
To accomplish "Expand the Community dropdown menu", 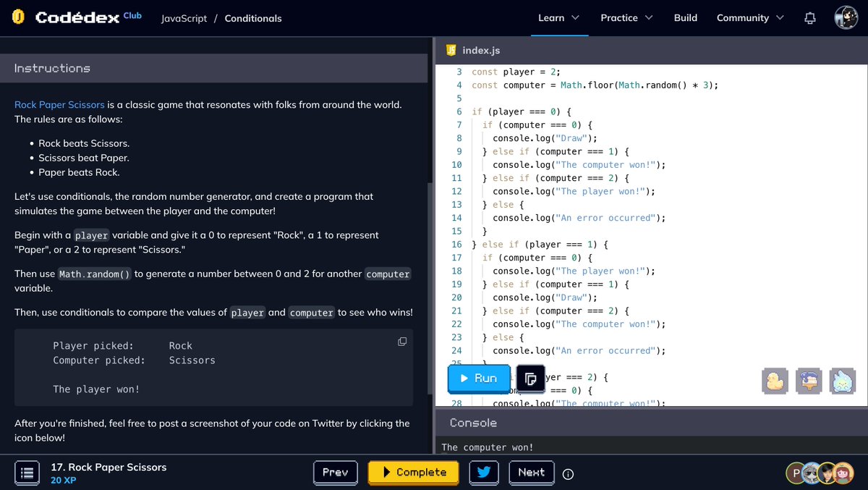I will (x=750, y=18).
